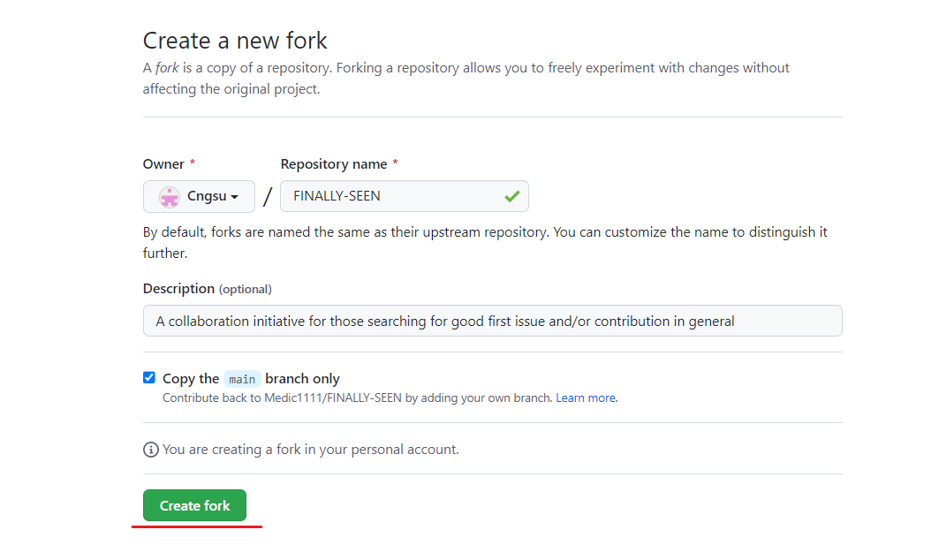The width and height of the screenshot is (939, 560).
Task: Click into the Repository name field FINALLY-SEEN
Action: 389,196
